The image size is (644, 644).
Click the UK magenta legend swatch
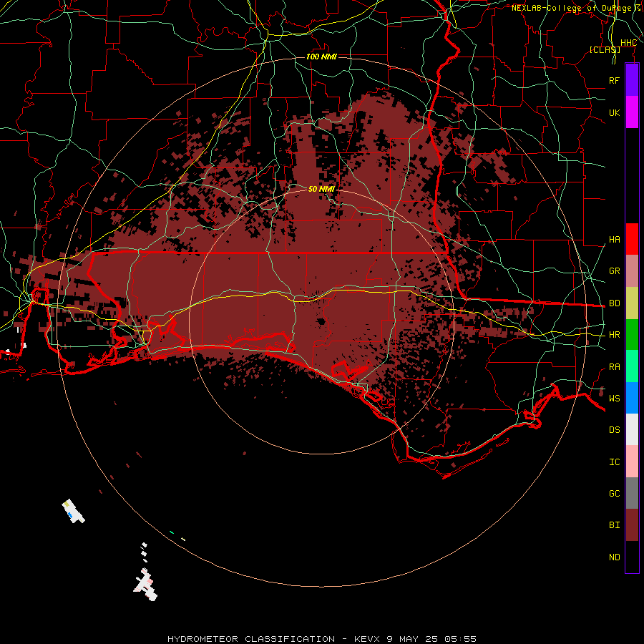[x=632, y=112]
